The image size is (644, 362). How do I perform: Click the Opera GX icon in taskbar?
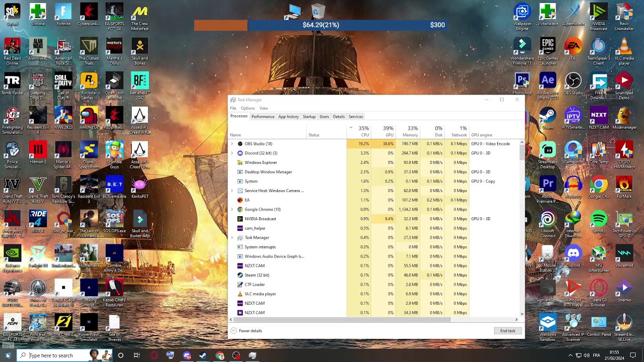click(154, 355)
